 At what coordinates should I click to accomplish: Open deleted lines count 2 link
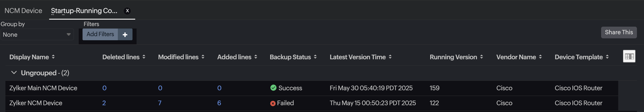click(104, 103)
